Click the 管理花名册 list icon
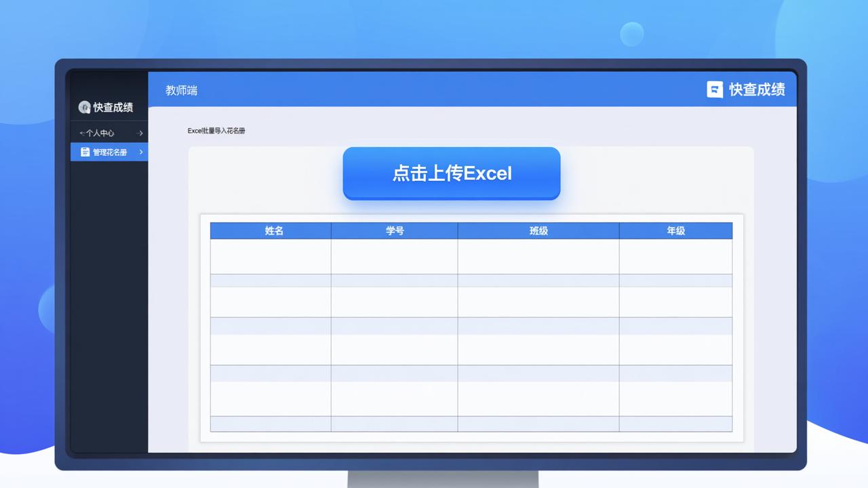The width and height of the screenshot is (868, 488). coord(85,152)
